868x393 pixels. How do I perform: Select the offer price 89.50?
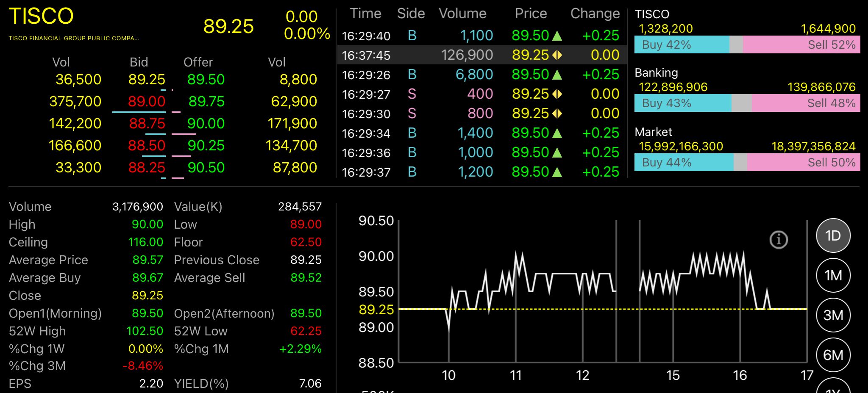[x=206, y=79]
